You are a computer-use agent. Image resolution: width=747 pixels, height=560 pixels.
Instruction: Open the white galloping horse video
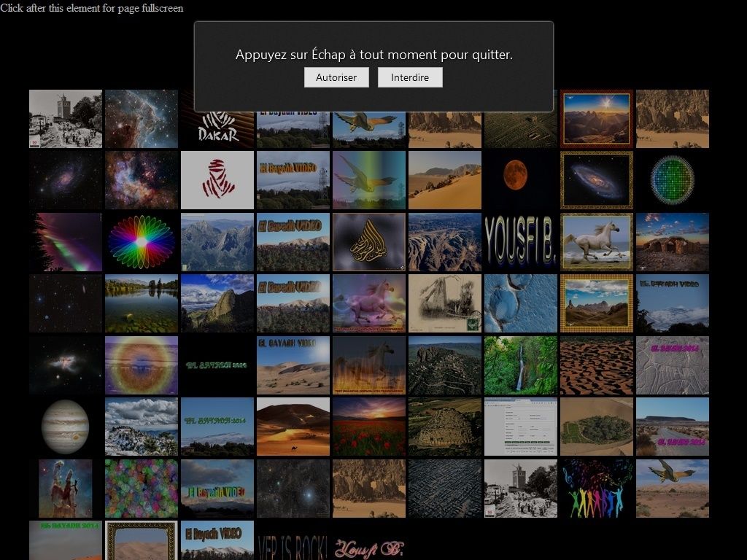pos(596,241)
